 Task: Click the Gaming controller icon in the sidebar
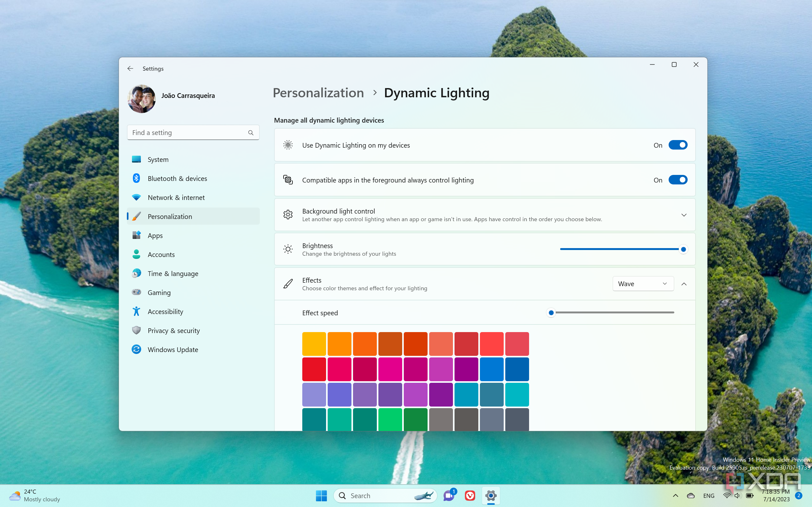point(136,292)
